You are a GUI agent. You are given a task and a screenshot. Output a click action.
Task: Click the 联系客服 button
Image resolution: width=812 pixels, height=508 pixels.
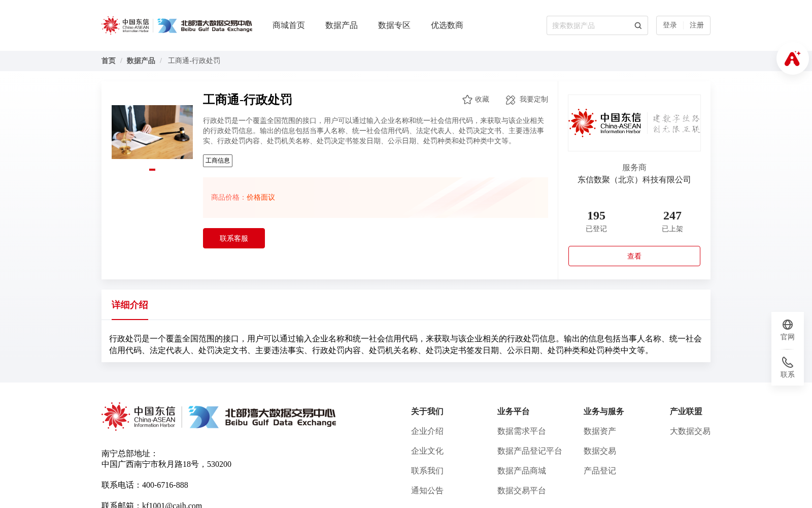click(x=234, y=238)
